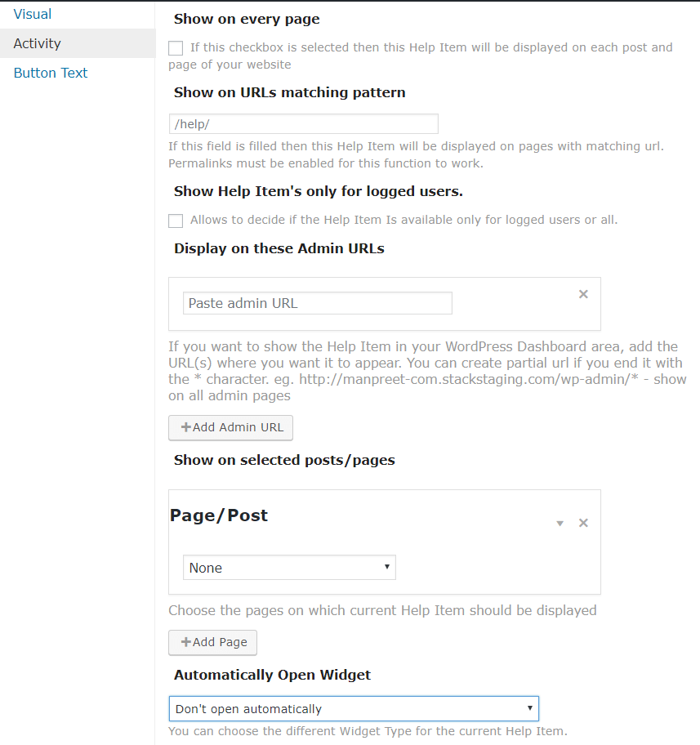Viewport: 700px width, 745px height.
Task: Focus the URL pattern field containing /help/
Action: (303, 123)
